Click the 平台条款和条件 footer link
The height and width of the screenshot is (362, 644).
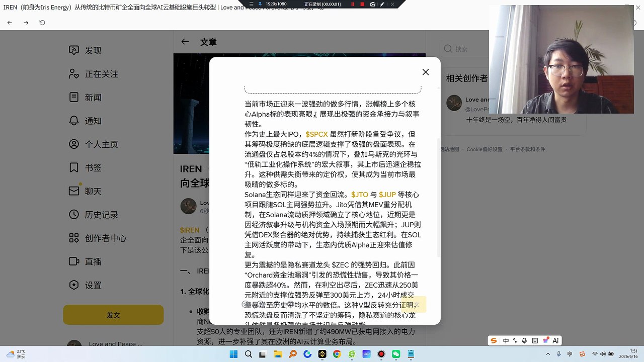tap(527, 149)
